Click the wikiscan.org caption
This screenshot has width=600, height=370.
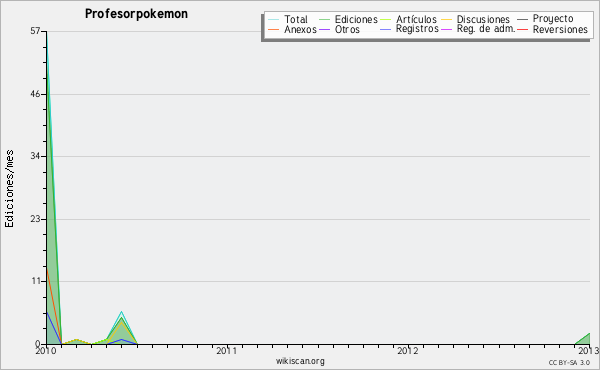point(300,361)
